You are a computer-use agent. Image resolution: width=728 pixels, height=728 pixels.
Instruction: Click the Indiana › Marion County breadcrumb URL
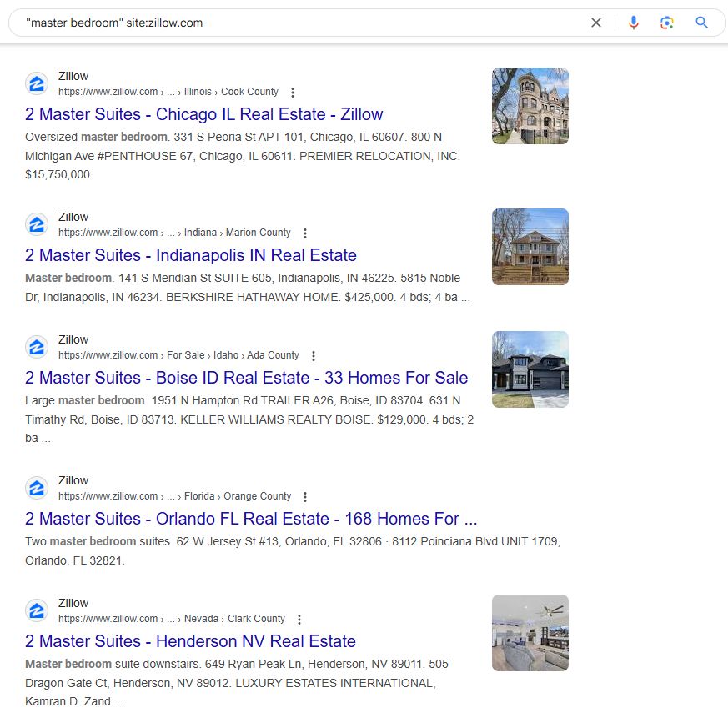click(174, 232)
